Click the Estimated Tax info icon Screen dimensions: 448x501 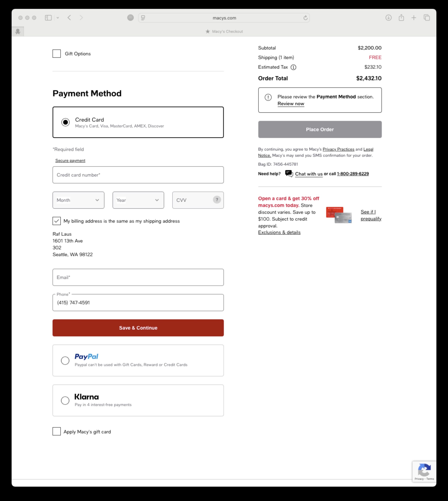(x=293, y=67)
